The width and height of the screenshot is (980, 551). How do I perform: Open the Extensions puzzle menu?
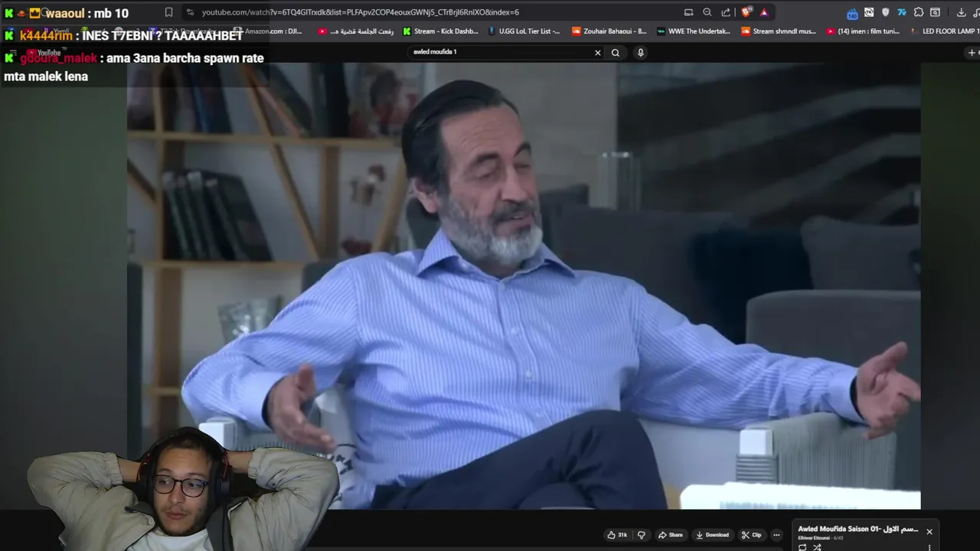(x=919, y=12)
